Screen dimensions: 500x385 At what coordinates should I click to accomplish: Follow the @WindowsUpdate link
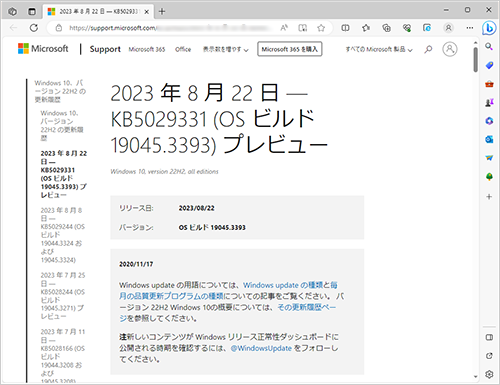coord(261,348)
